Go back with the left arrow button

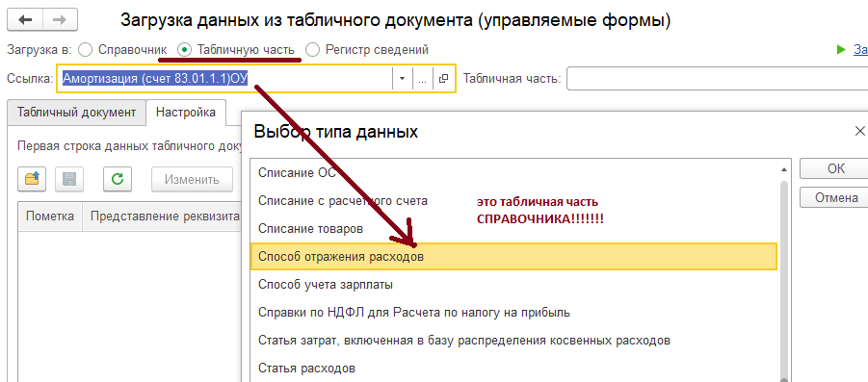point(25,20)
